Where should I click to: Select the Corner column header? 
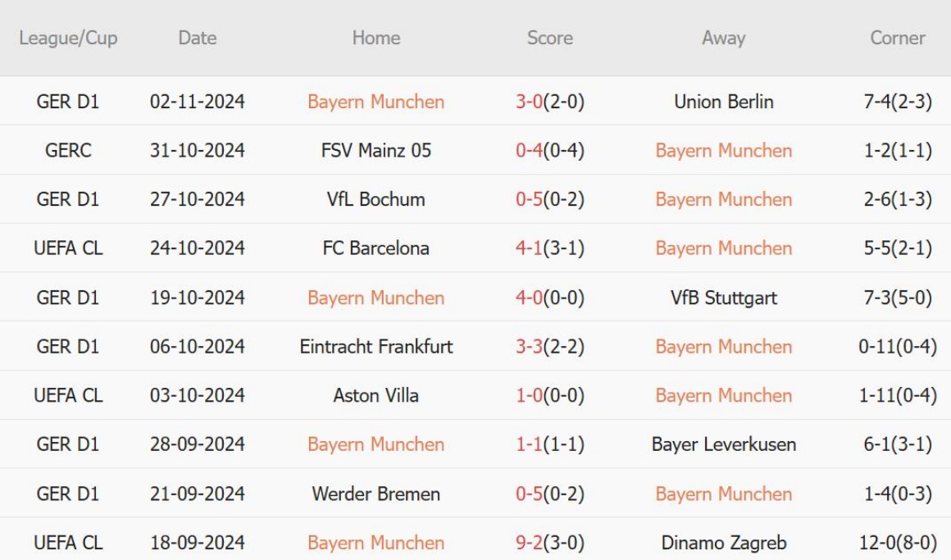pos(897,38)
